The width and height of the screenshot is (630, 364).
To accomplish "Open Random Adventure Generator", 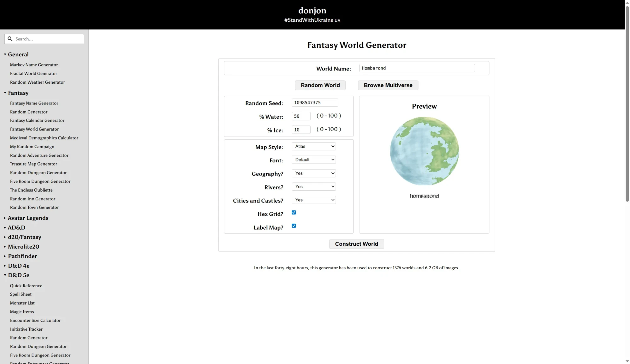I will (39, 155).
